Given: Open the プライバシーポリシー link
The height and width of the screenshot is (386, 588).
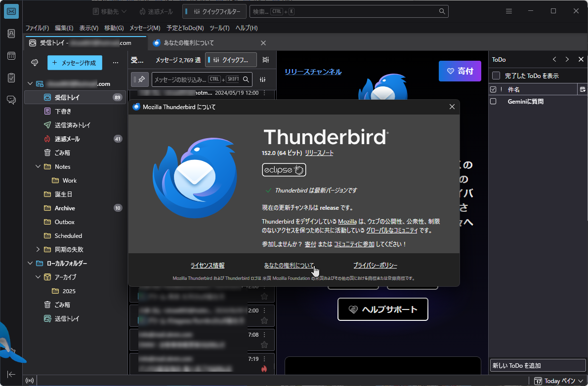Looking at the screenshot, I should click(x=376, y=266).
